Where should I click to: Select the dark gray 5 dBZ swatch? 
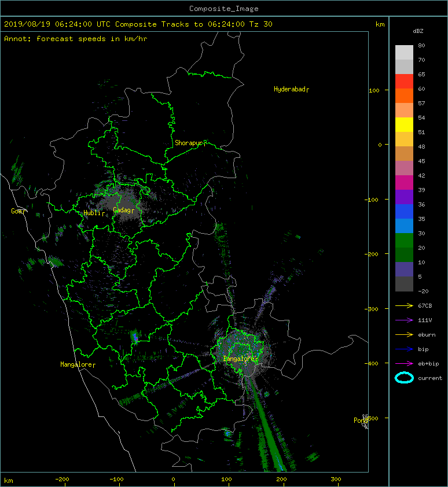(404, 284)
